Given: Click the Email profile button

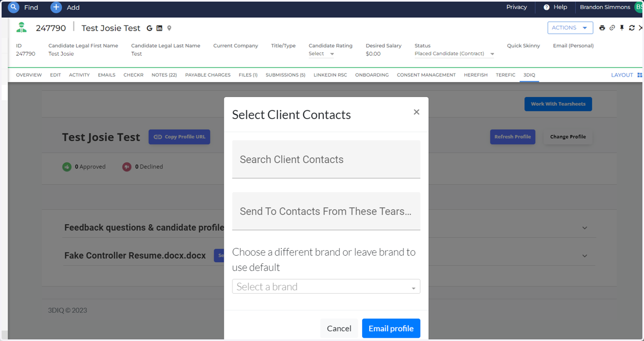Looking at the screenshot, I should click(391, 328).
